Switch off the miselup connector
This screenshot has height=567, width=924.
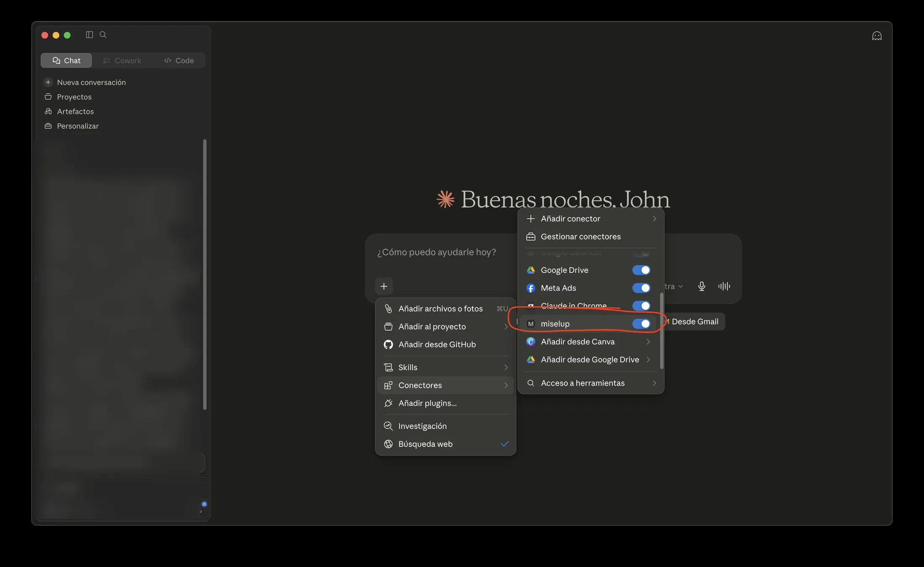point(641,324)
